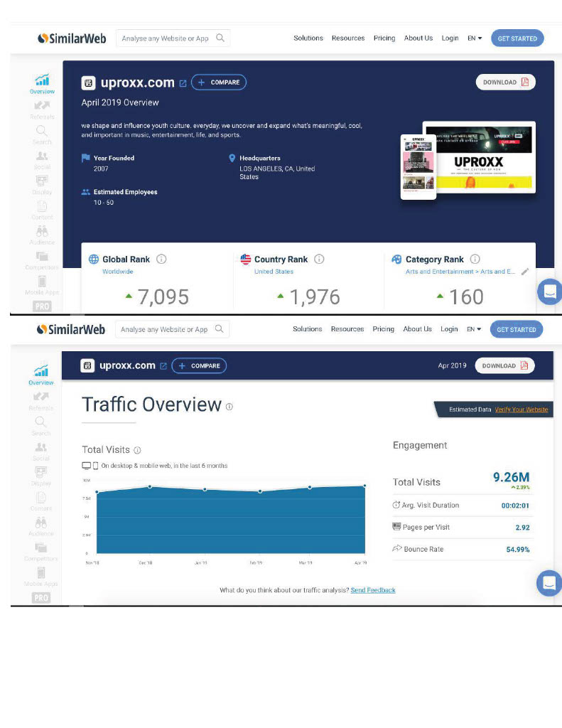Open Mobile Apps icon in Traffic Overview sidebar

[x=40, y=572]
